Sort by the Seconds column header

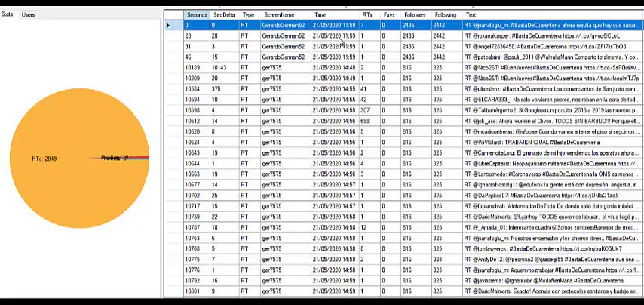tap(197, 15)
